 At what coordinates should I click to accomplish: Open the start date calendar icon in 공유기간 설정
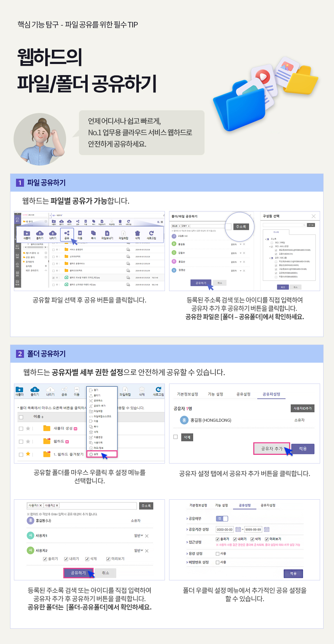point(238,530)
